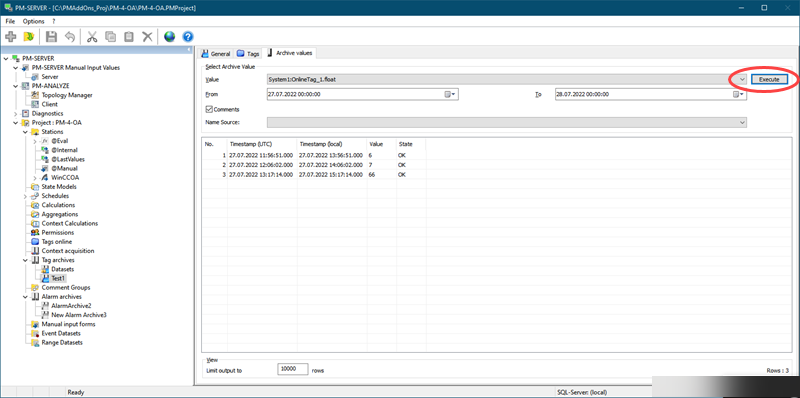The height and width of the screenshot is (398, 800).
Task: Select the Tags tab
Action: coord(248,54)
